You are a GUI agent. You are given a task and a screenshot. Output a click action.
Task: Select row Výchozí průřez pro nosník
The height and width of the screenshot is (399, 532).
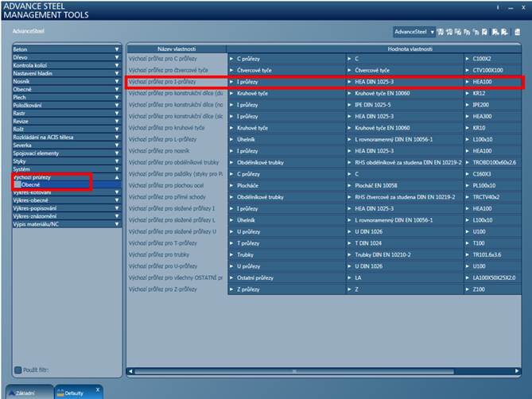click(177, 151)
